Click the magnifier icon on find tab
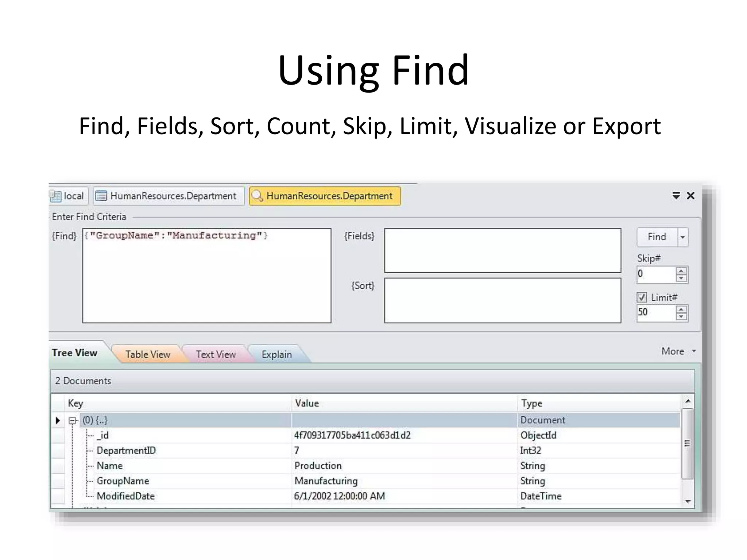Viewport: 747px width, 560px height. tap(258, 196)
